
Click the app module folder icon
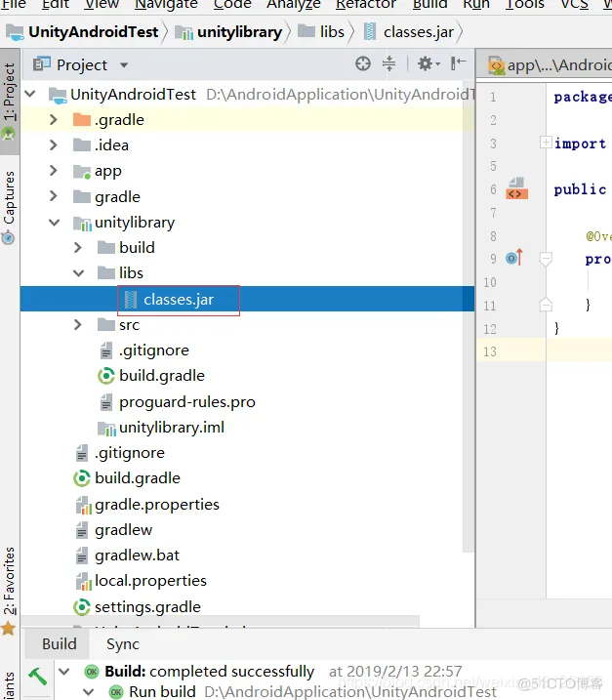click(82, 171)
